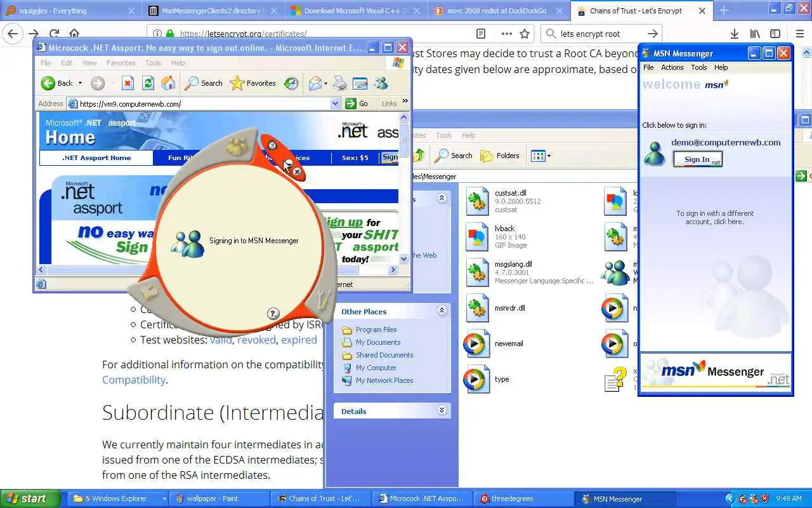Expand the IE address bar dropdown
Image resolution: width=812 pixels, height=508 pixels.
click(x=336, y=104)
